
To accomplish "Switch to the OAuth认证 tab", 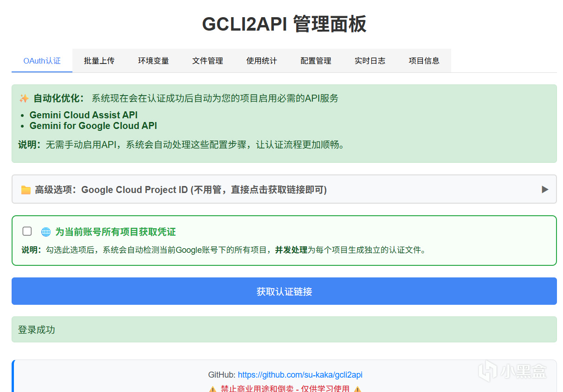I will [x=42, y=61].
